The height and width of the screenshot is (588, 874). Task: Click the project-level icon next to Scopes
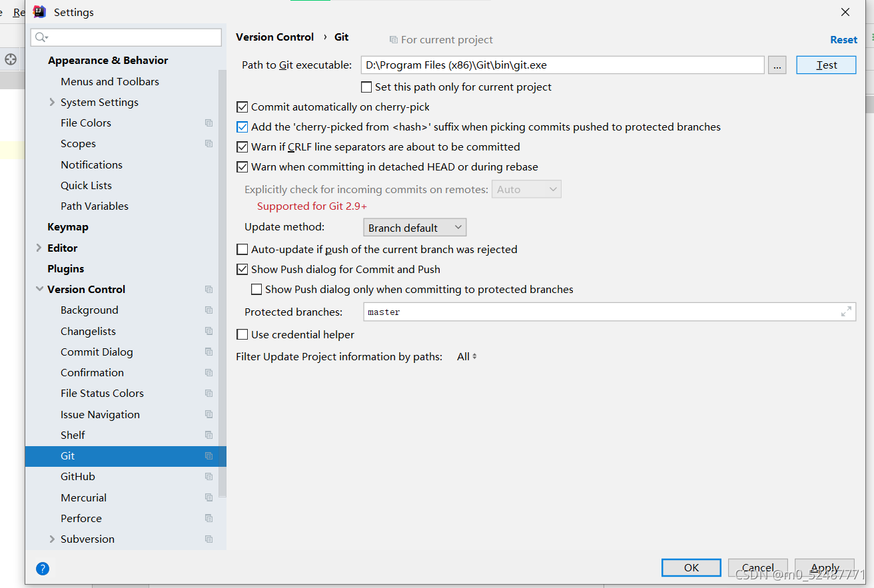coord(209,144)
